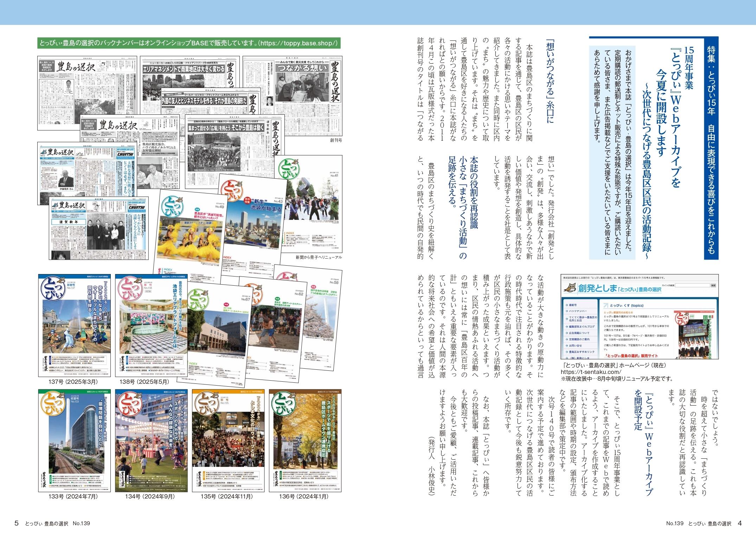Open the 135号 autumn issue cover
Image resolution: width=756 pixels, height=534 pixels.
[x=228, y=440]
